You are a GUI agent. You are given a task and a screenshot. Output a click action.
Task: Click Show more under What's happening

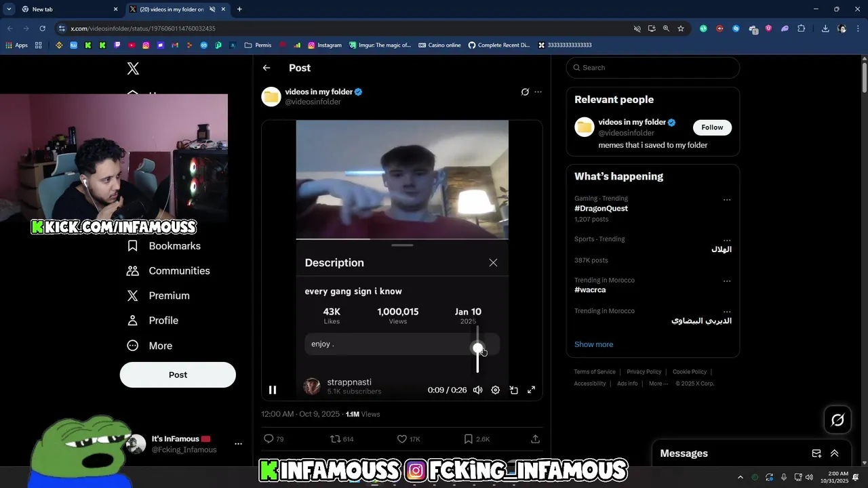[x=593, y=344]
